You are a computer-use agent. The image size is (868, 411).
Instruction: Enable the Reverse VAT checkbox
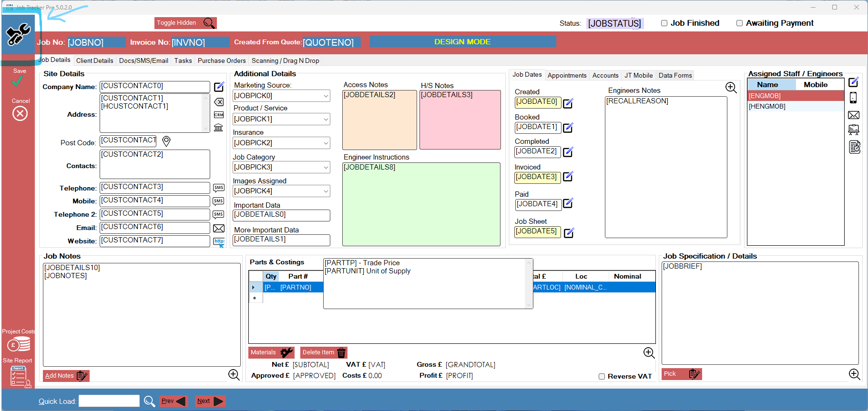(x=602, y=376)
